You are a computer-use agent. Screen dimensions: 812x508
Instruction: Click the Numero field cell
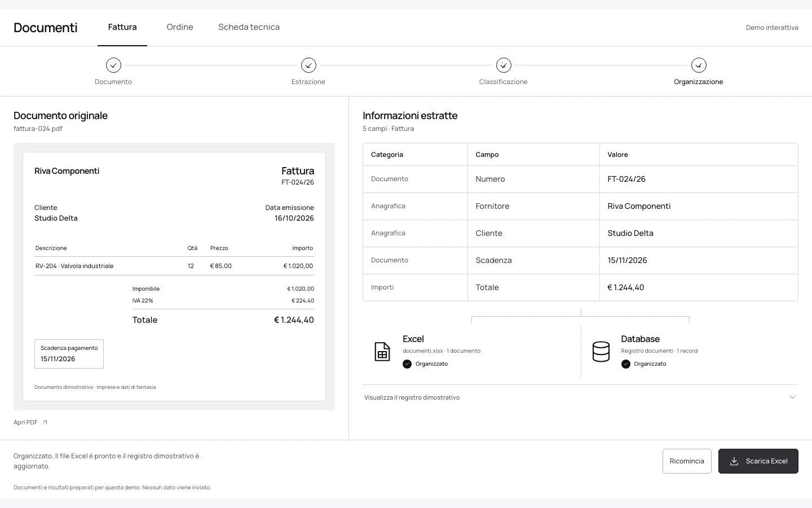pyautogui.click(x=533, y=179)
